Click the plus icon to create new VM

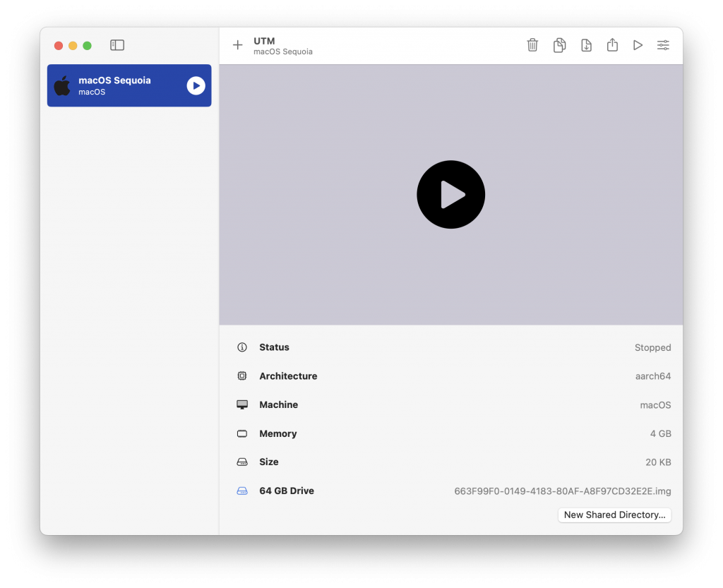click(x=238, y=45)
